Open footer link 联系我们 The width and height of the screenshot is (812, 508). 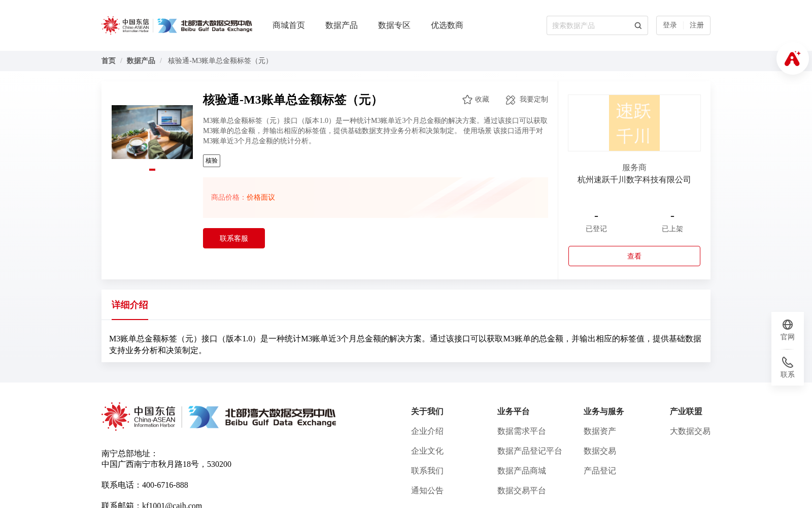point(427,471)
